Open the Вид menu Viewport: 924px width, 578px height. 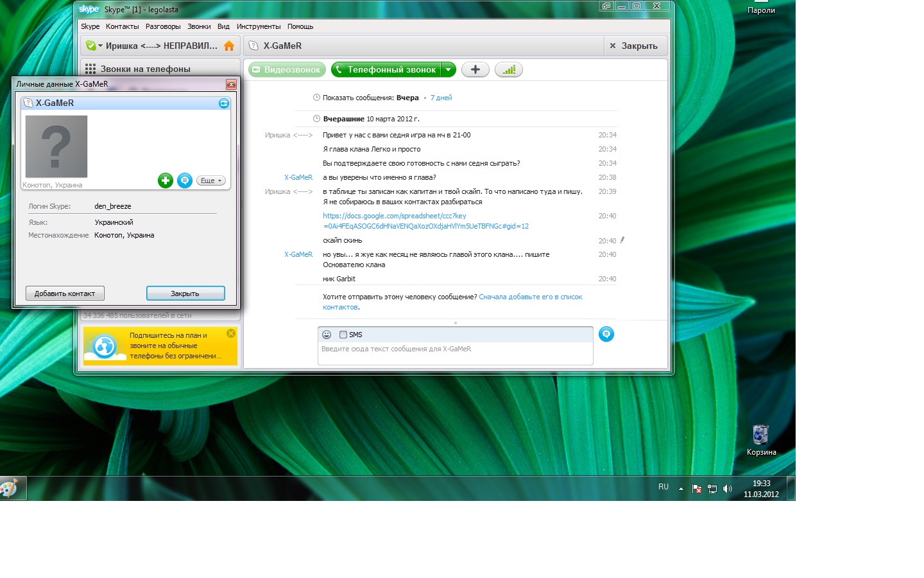tap(223, 26)
